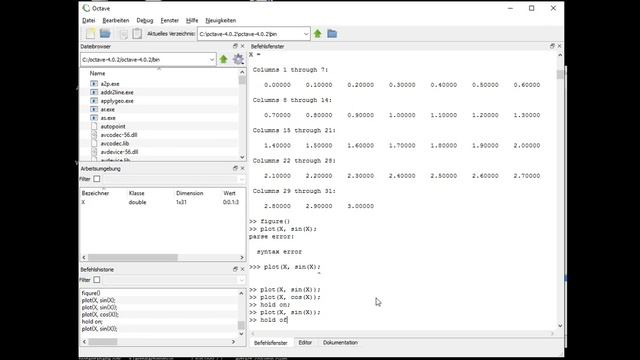Click the command window scrollbar up arrow
The height and width of the screenshot is (360, 640).
[560, 55]
